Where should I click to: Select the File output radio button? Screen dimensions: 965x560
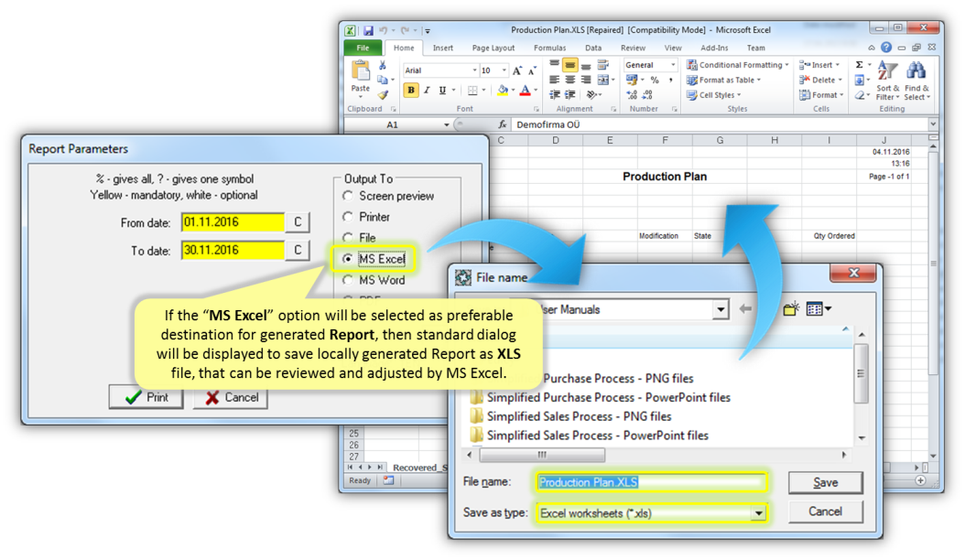348,238
